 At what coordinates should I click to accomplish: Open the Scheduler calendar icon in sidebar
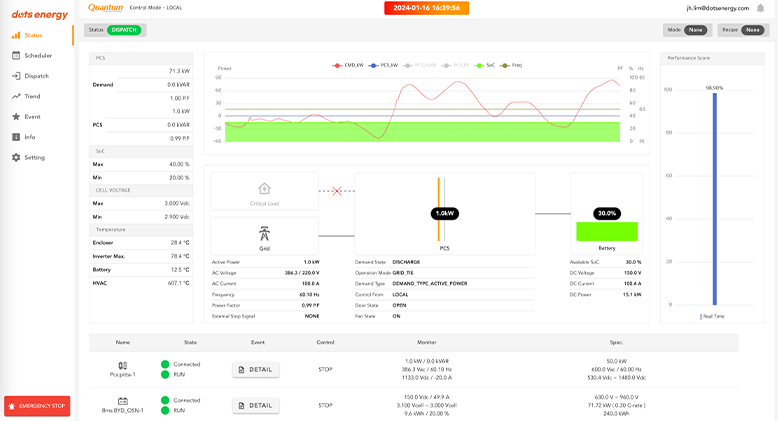coord(16,55)
